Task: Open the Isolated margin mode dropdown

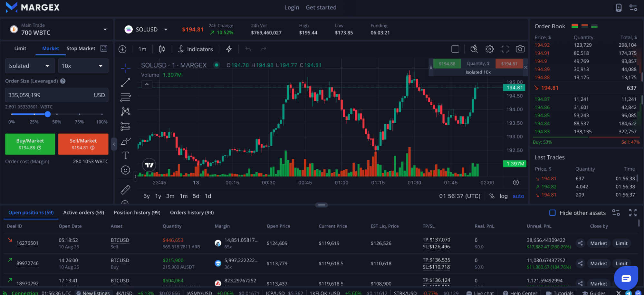Action: point(30,66)
